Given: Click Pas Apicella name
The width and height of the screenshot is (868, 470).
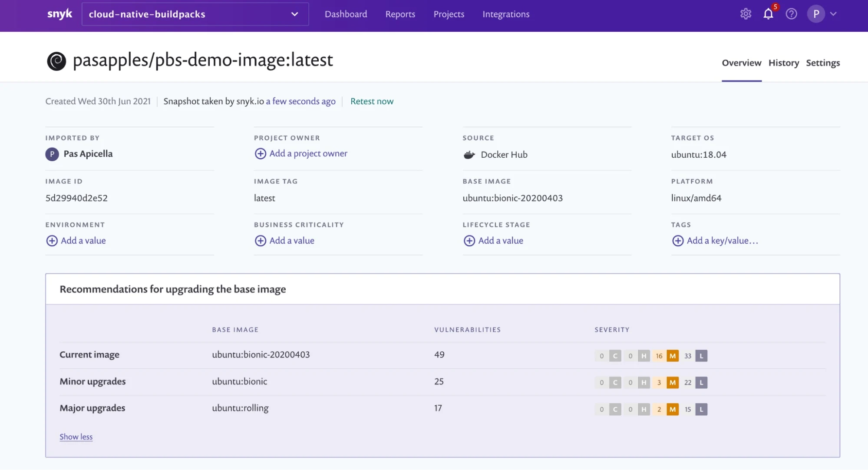Looking at the screenshot, I should pos(88,154).
